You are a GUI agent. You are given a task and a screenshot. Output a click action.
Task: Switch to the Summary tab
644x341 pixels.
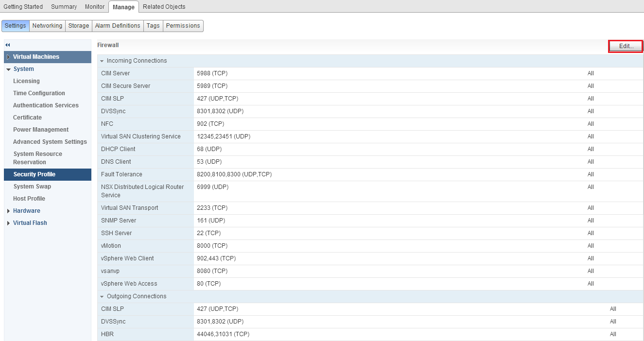click(x=64, y=7)
